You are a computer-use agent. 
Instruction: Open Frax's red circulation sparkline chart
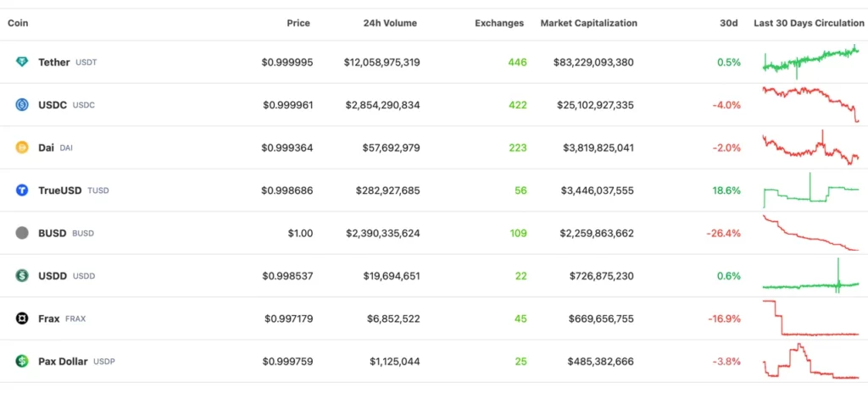click(811, 318)
